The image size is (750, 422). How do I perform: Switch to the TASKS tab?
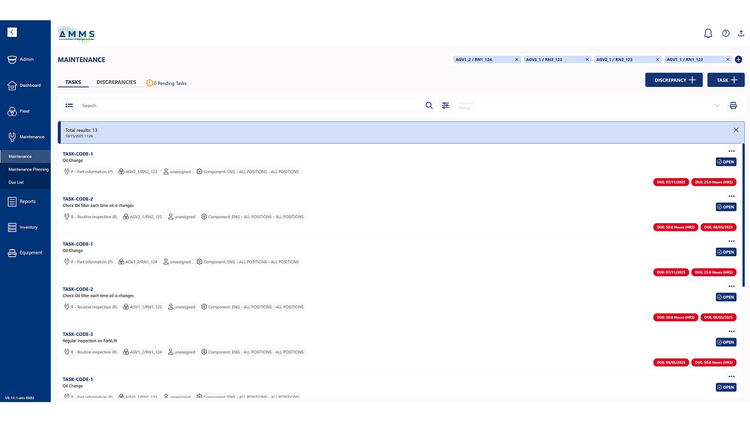(x=73, y=82)
